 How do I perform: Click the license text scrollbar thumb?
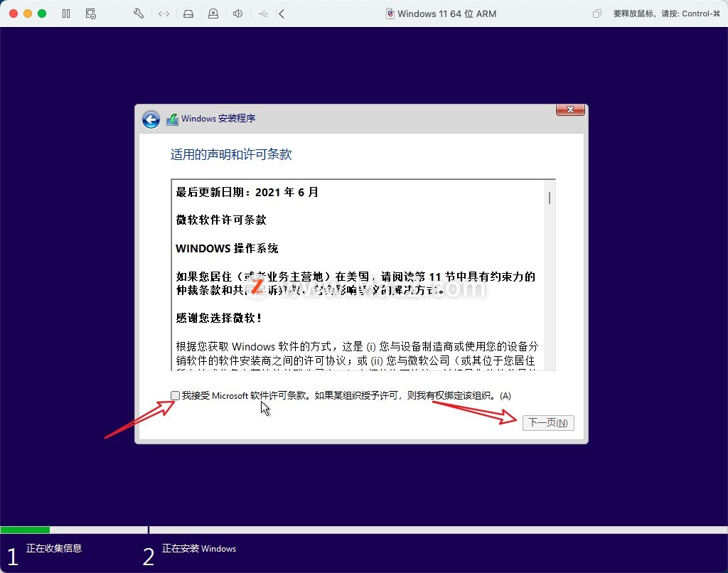coord(550,198)
